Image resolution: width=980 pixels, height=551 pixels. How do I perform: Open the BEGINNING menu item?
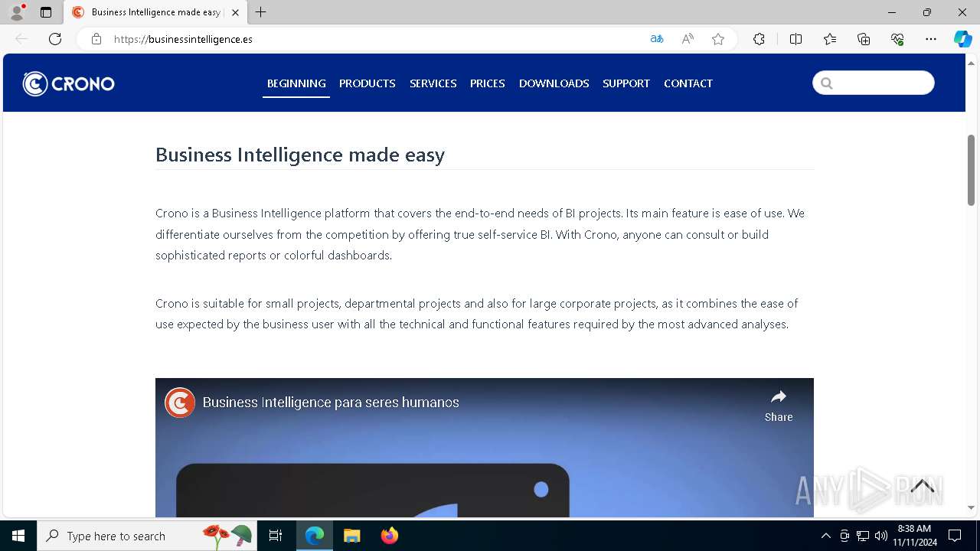(x=296, y=83)
